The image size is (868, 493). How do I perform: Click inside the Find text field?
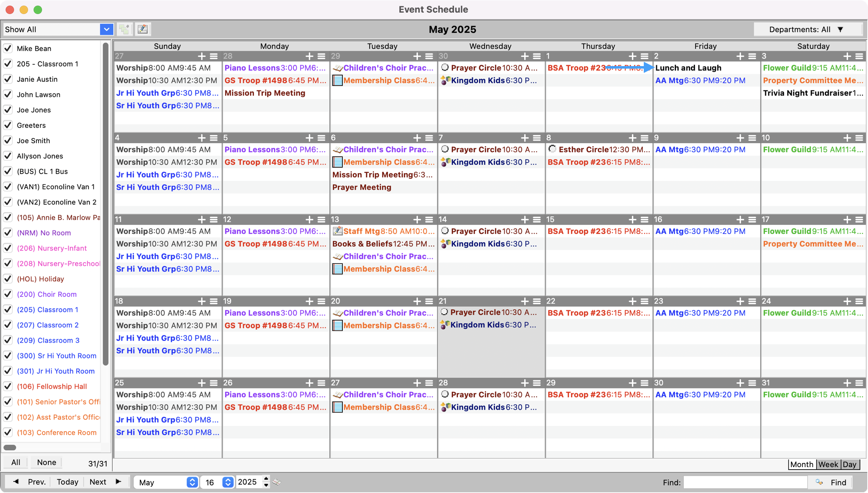(745, 482)
